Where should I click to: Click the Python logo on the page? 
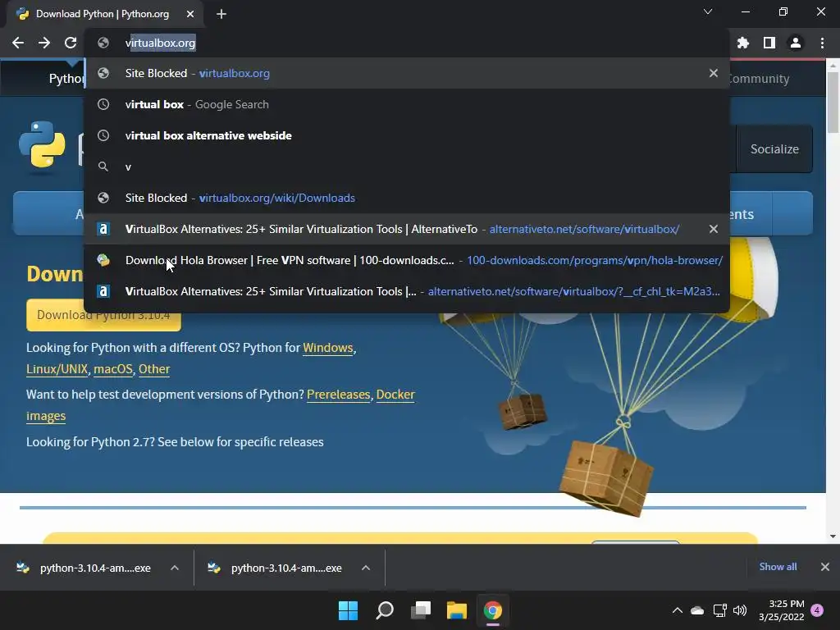(x=42, y=144)
